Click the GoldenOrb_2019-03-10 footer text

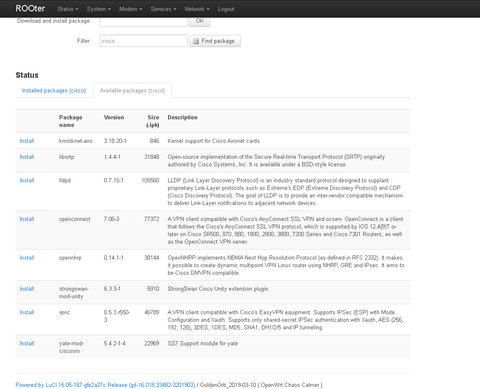click(x=228, y=385)
